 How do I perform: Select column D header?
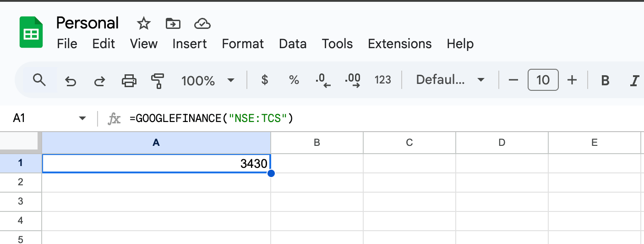502,143
